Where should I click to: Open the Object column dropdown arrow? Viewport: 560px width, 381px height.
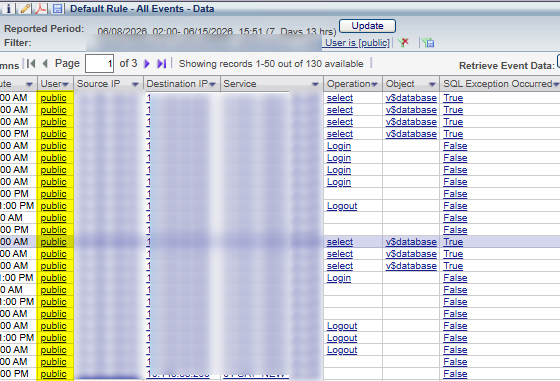pyautogui.click(x=432, y=84)
